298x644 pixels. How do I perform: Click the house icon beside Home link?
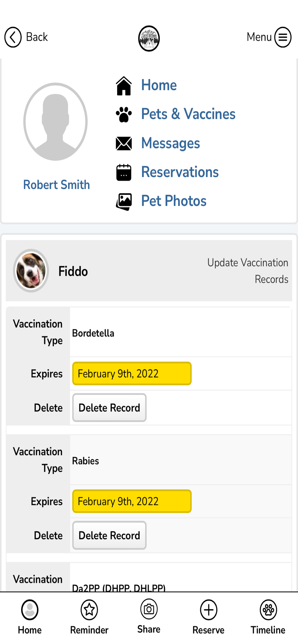click(124, 86)
